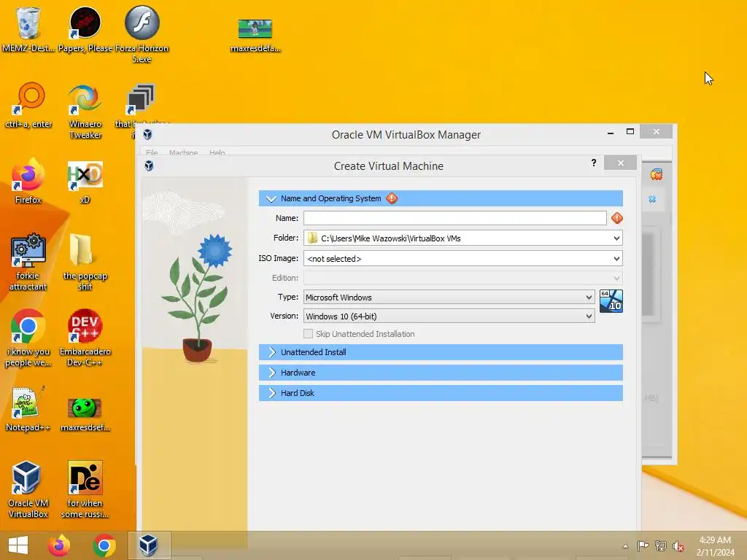747x560 pixels.
Task: Show hidden system tray icons
Action: (625, 546)
